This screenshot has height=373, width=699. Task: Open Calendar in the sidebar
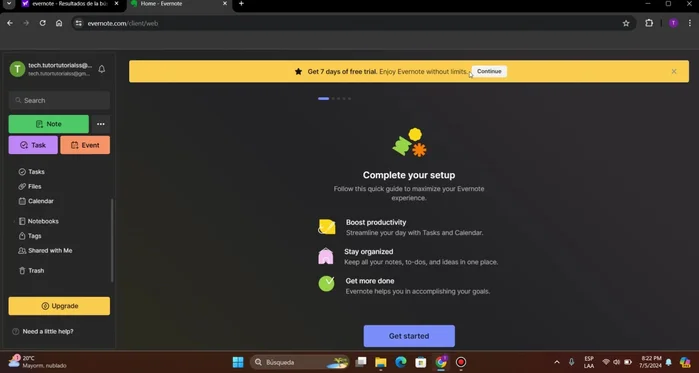point(36,201)
